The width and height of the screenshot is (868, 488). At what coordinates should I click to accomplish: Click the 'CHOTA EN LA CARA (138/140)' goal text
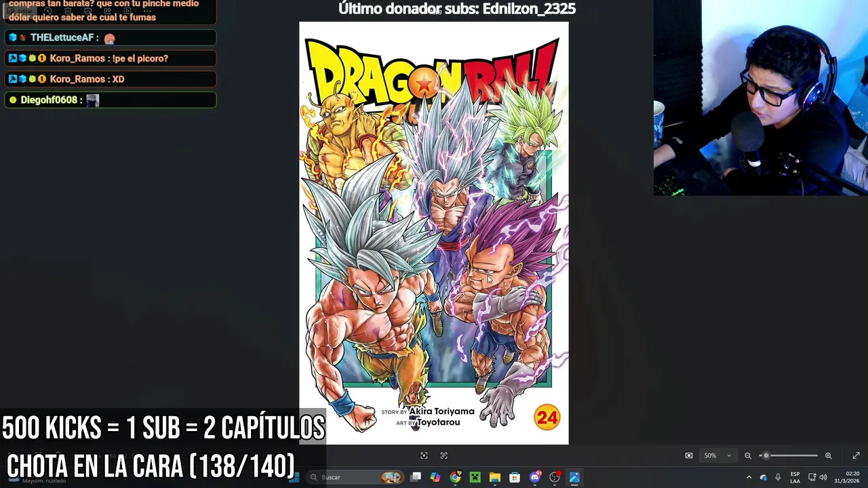point(151,466)
